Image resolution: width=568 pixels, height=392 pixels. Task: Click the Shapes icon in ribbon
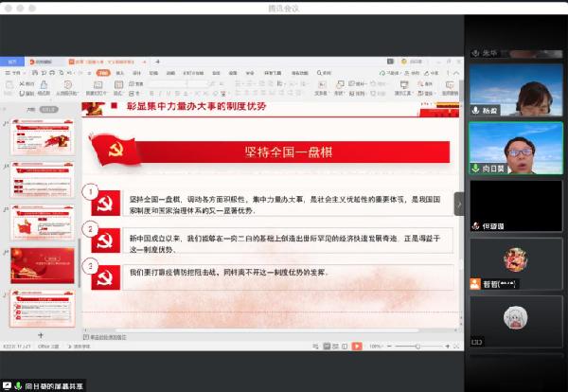(340, 85)
